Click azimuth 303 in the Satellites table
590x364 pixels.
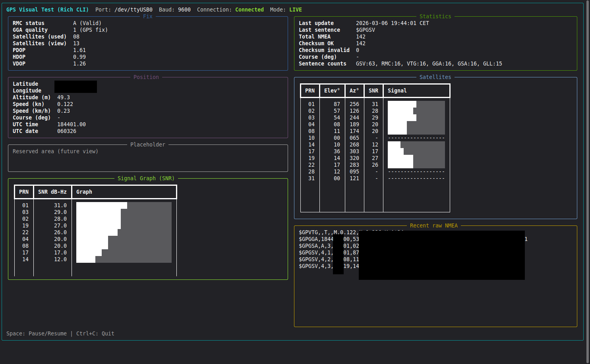coord(354,151)
